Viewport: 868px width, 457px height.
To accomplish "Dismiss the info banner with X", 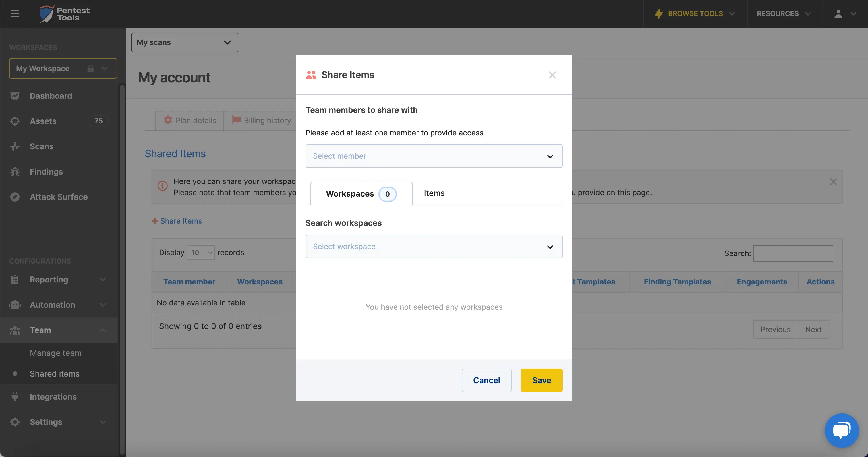I will click(x=833, y=182).
